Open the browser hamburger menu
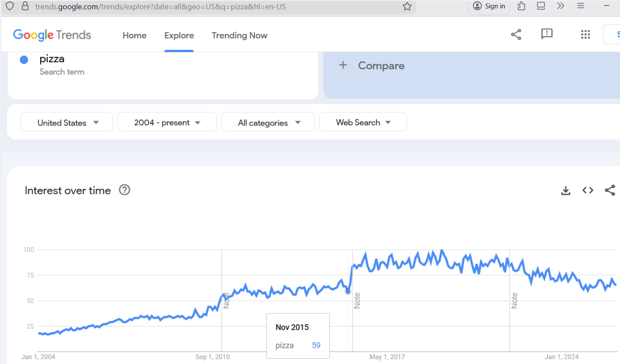 [x=581, y=6]
